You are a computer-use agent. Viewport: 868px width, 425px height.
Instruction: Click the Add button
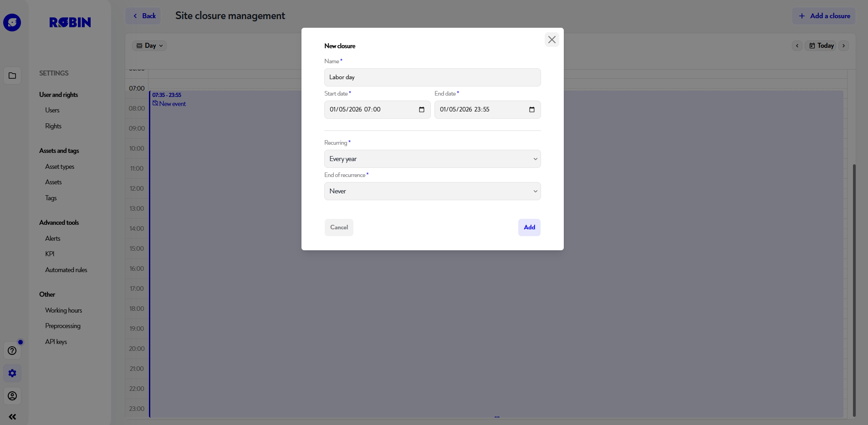click(529, 227)
